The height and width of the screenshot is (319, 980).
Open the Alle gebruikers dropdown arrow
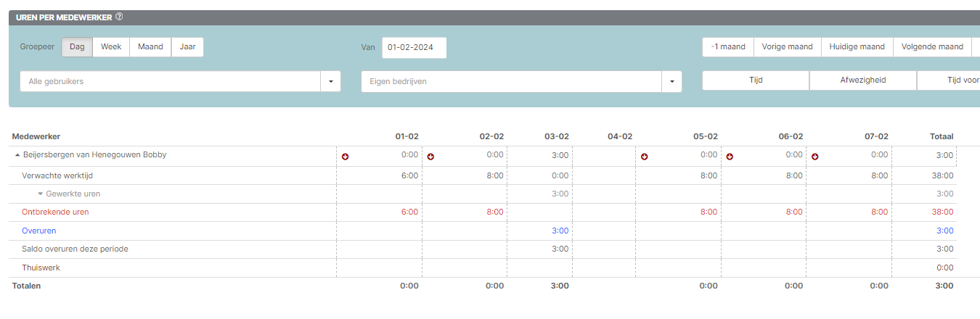[330, 81]
